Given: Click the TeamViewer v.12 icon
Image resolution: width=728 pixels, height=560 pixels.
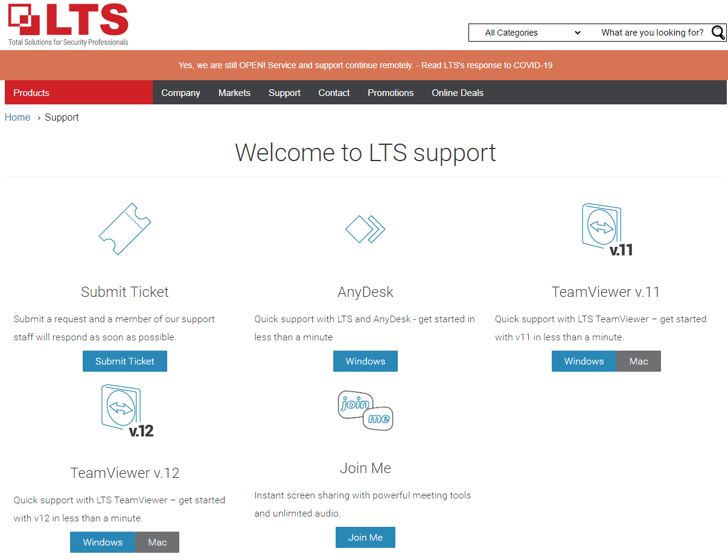Looking at the screenshot, I should coord(127,411).
